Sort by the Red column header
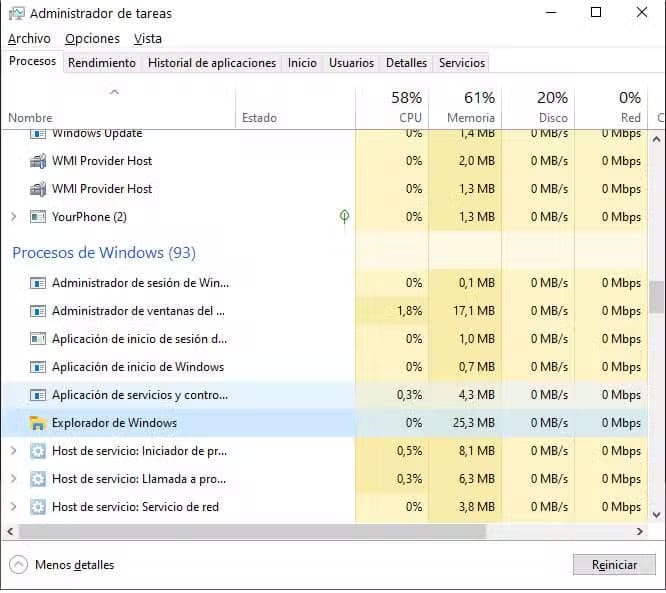 [x=611, y=108]
